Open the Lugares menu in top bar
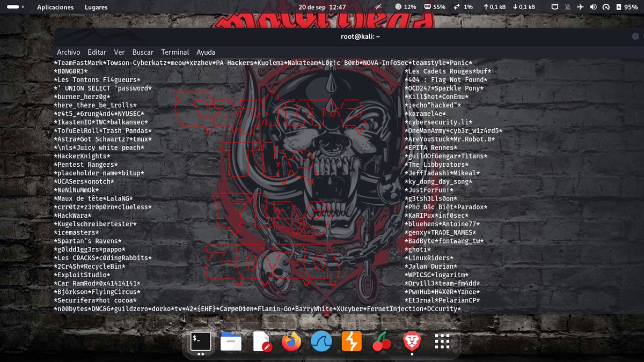Viewport: 644px width, 362px height. point(96,7)
